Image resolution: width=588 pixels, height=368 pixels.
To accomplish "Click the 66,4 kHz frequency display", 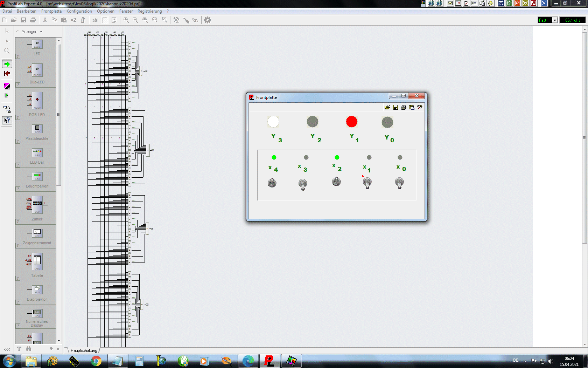I will click(573, 20).
